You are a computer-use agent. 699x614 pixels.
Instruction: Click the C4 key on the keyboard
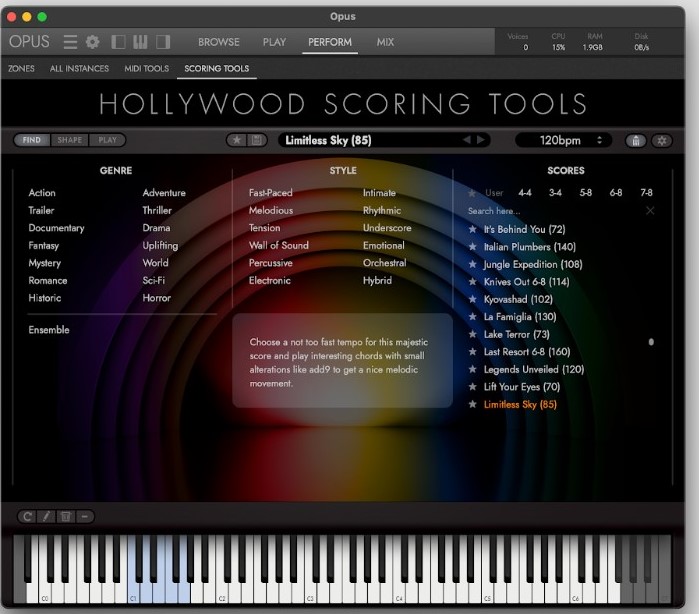coord(399,591)
